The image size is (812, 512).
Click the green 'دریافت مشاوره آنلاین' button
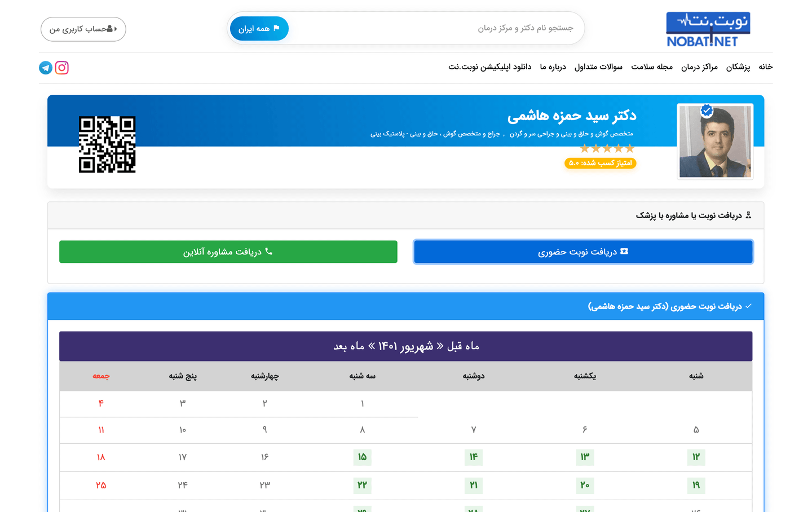[228, 252]
